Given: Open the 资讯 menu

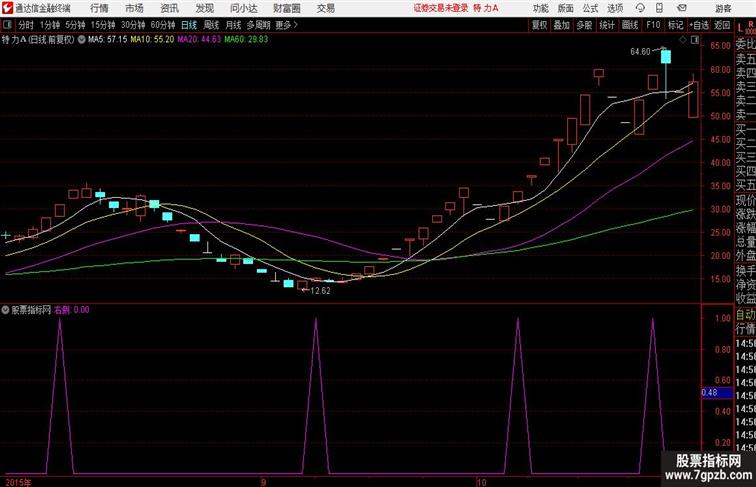Looking at the screenshot, I should tap(169, 8).
